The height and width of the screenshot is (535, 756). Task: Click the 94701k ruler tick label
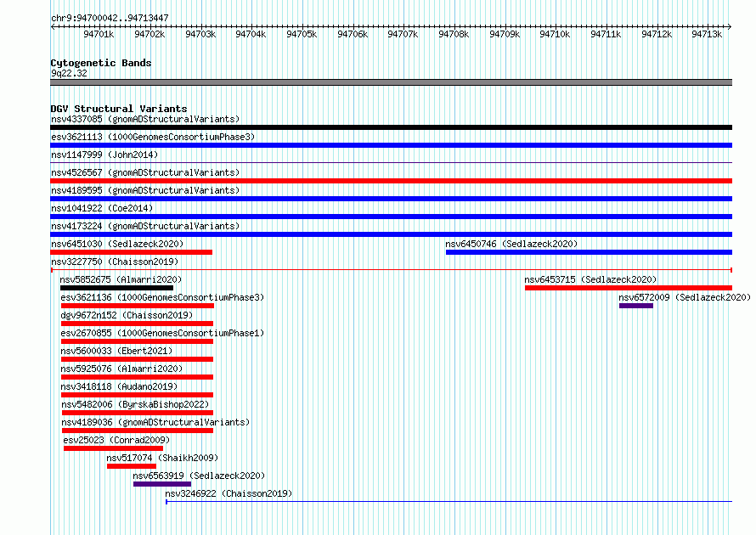pyautogui.click(x=99, y=34)
